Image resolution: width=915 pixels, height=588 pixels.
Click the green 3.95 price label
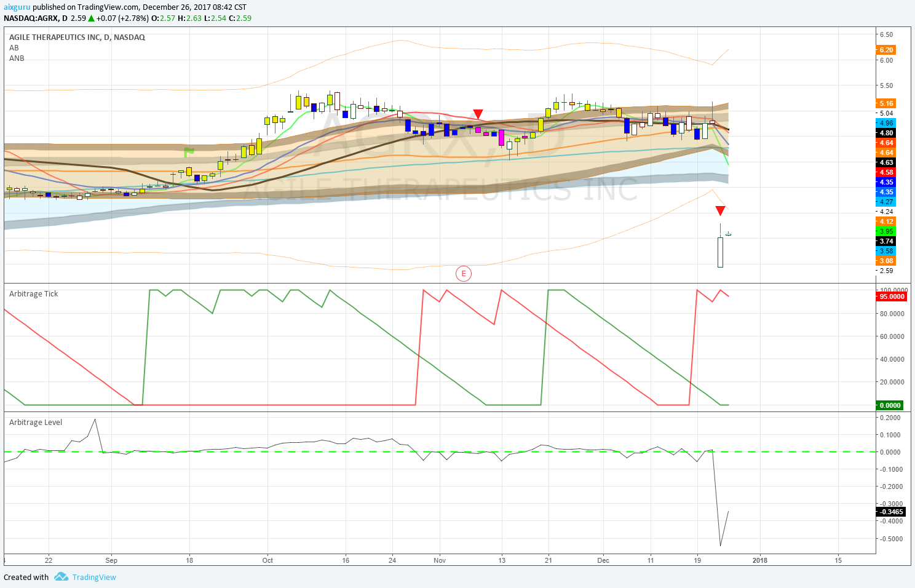[886, 231]
